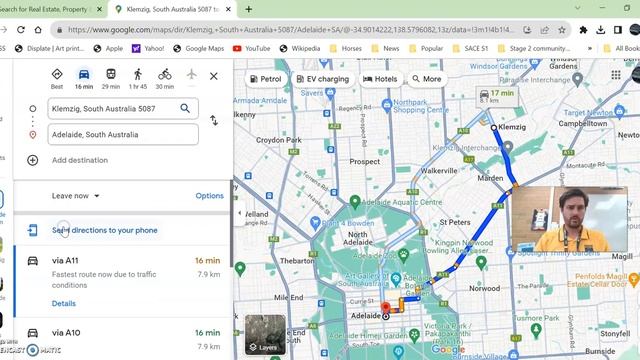
Task: Open the News bookmark folder
Action: 385,49
